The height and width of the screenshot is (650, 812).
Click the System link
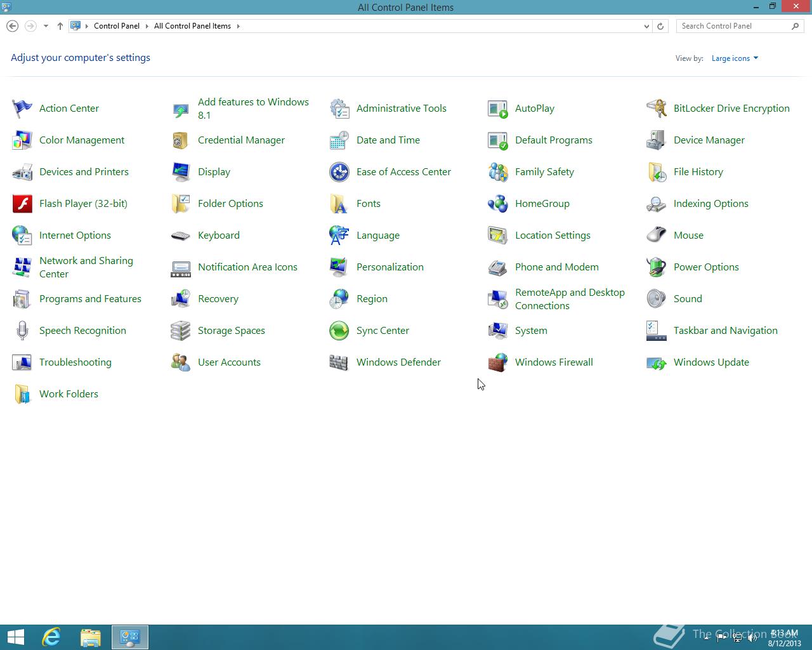[x=531, y=331]
